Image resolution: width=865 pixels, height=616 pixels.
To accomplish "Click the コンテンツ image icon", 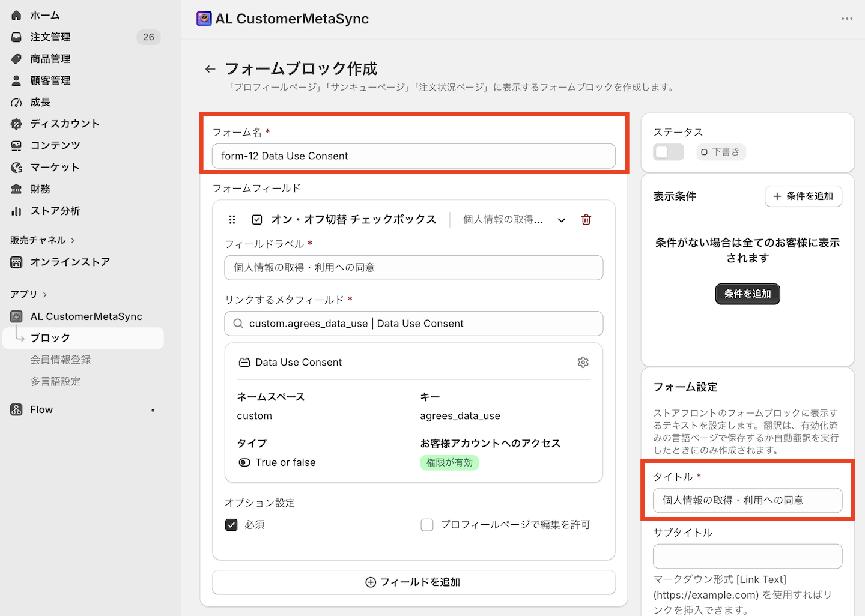I will 16,146.
